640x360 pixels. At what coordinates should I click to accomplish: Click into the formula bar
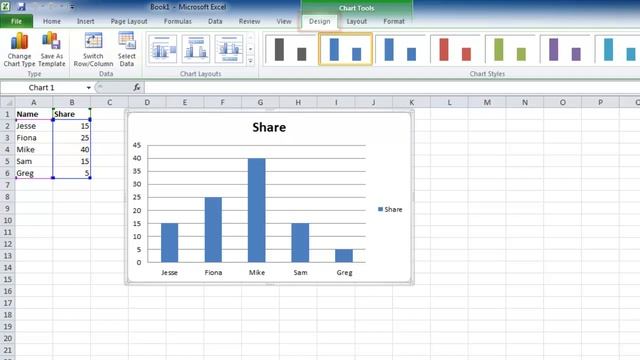[392, 88]
